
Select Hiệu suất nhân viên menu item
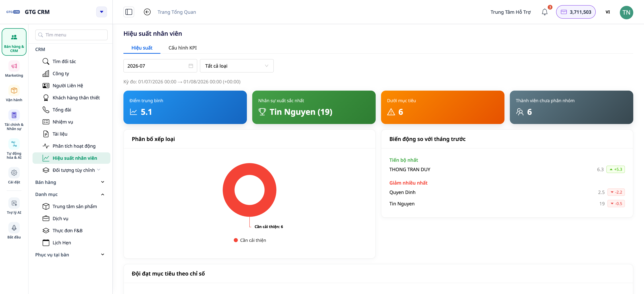coord(71,158)
